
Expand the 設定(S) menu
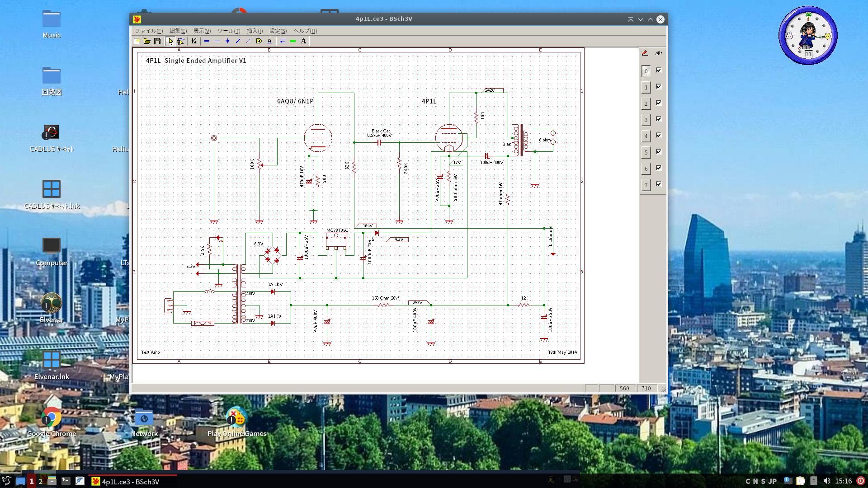click(x=278, y=31)
